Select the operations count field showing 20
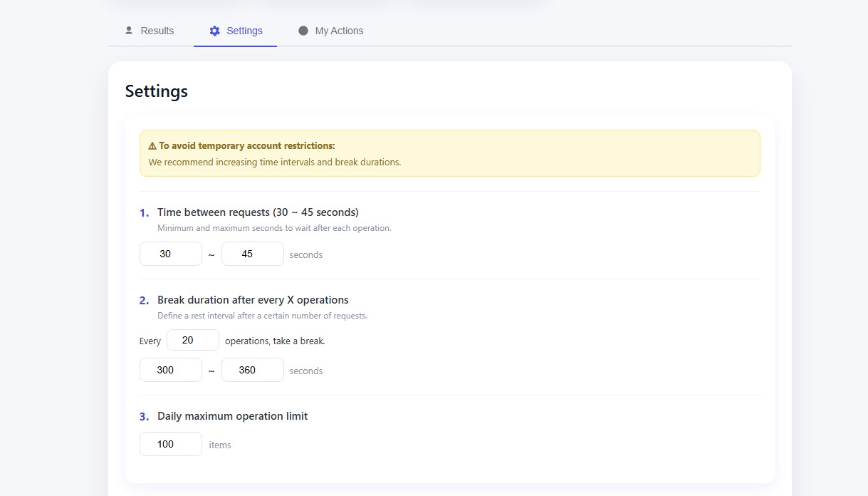This screenshot has width=868, height=496. (x=192, y=340)
